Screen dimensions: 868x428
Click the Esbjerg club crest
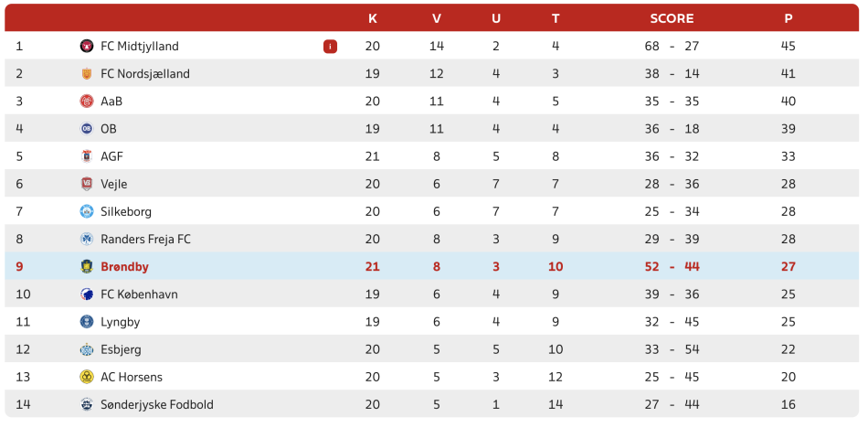click(x=87, y=350)
